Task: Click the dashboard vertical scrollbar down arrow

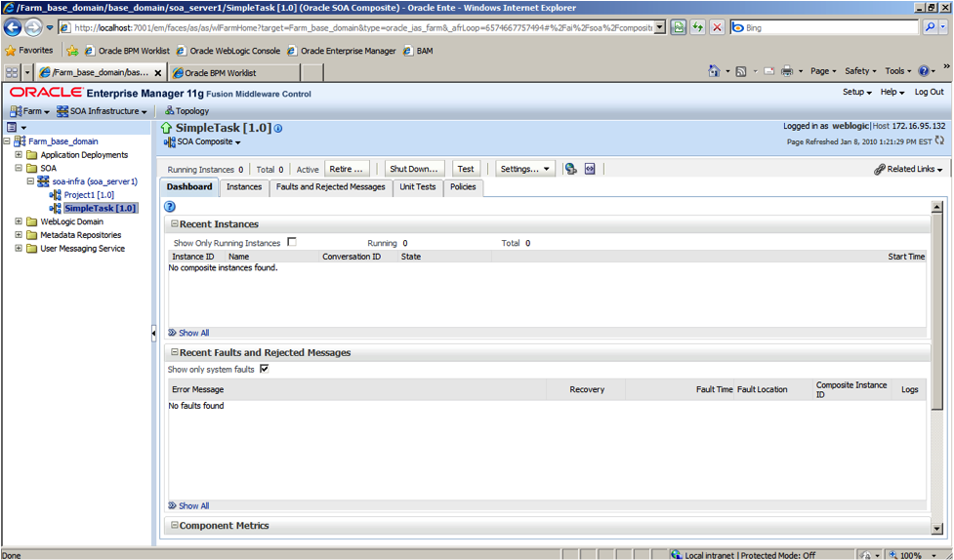Action: coord(937,529)
